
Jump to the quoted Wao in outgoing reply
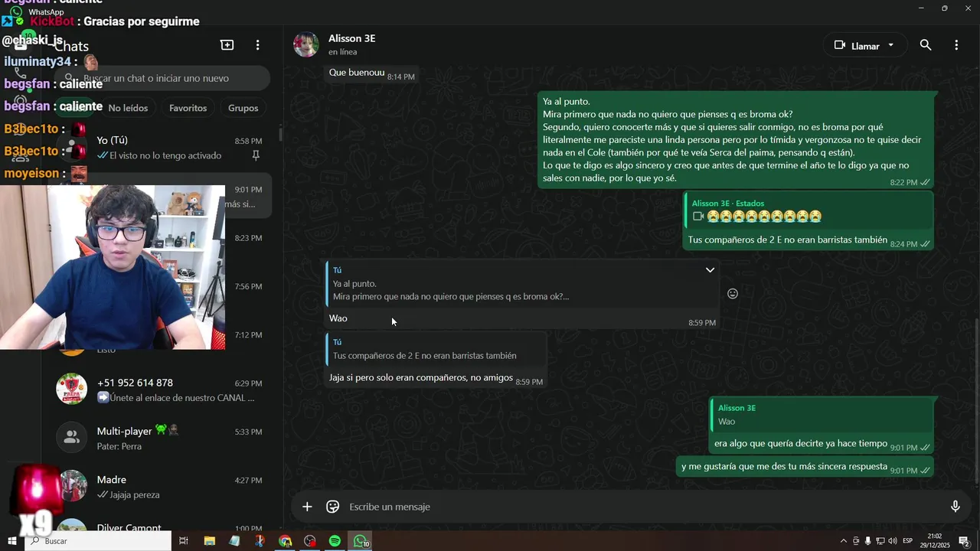(821, 415)
